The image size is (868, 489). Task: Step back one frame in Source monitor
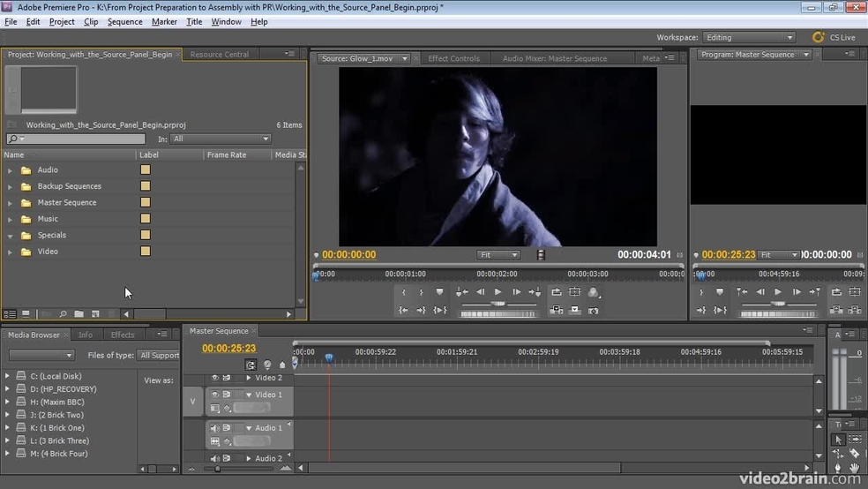point(480,292)
